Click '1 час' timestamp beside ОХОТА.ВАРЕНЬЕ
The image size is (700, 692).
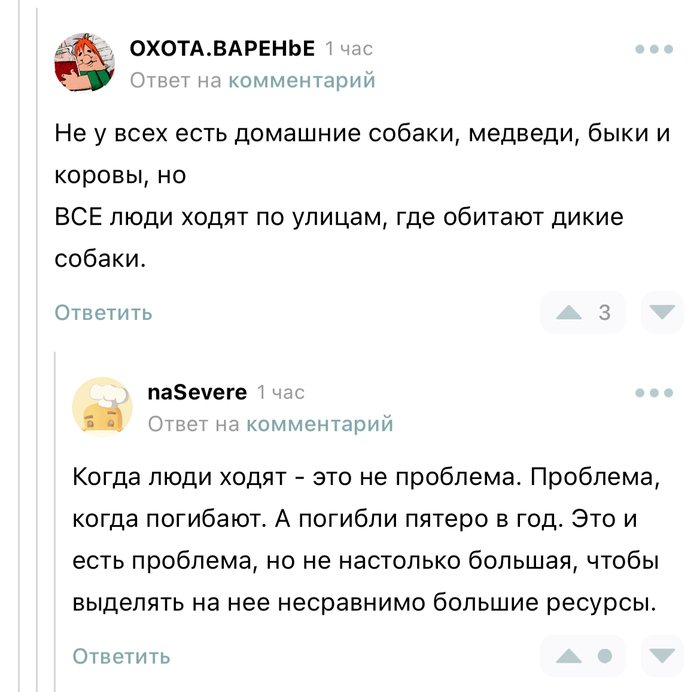350,48
